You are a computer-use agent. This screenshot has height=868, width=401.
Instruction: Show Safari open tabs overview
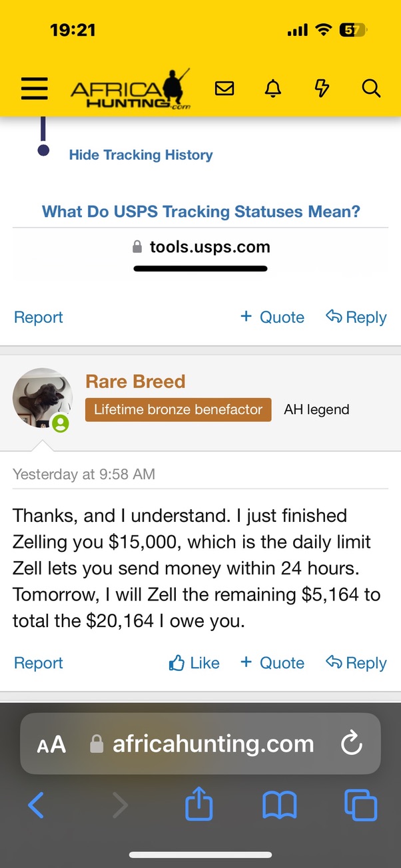tap(360, 806)
